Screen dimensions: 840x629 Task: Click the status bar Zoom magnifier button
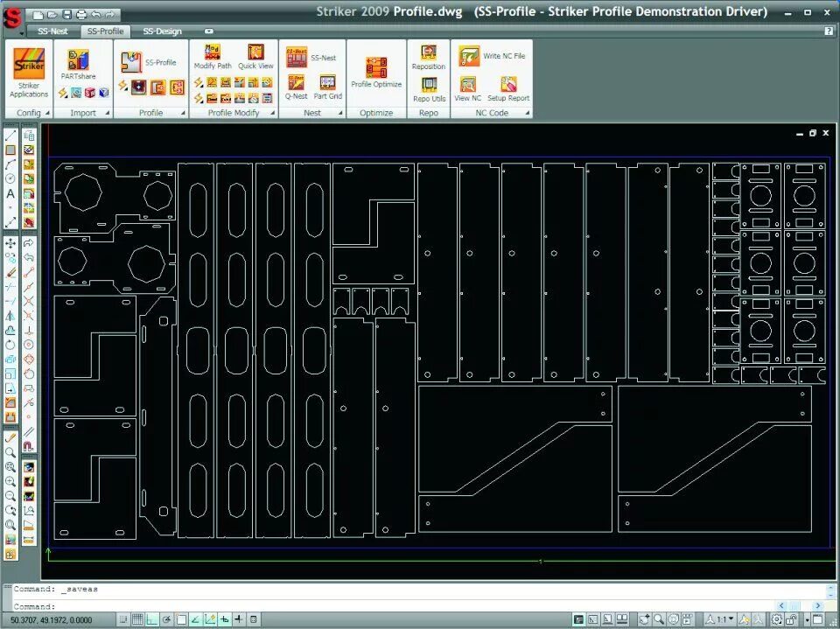pos(659,620)
